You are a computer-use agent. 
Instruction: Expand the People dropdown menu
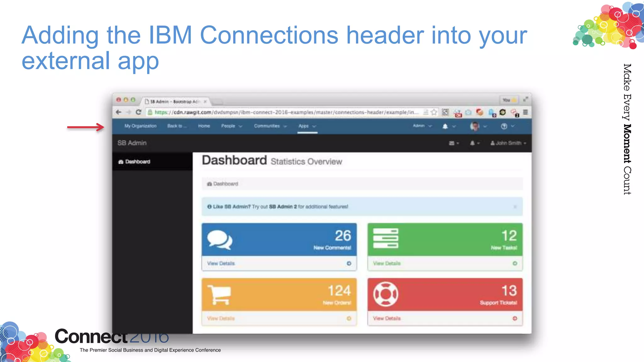click(x=232, y=126)
